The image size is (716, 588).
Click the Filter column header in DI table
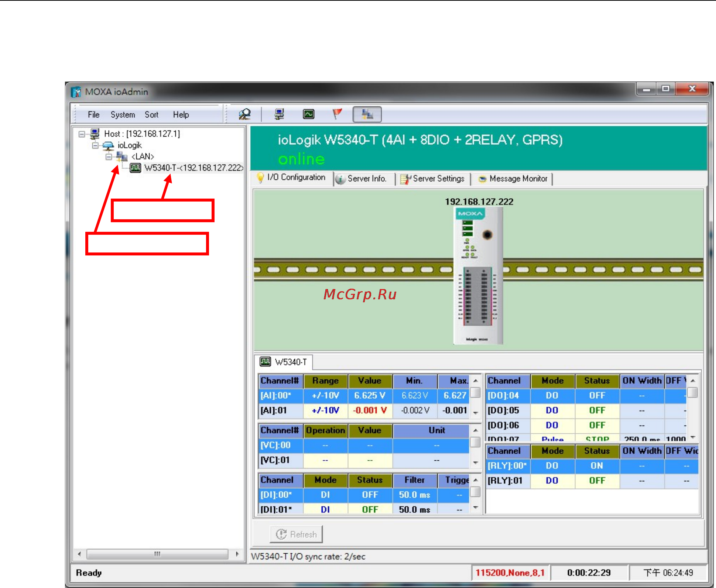click(415, 480)
